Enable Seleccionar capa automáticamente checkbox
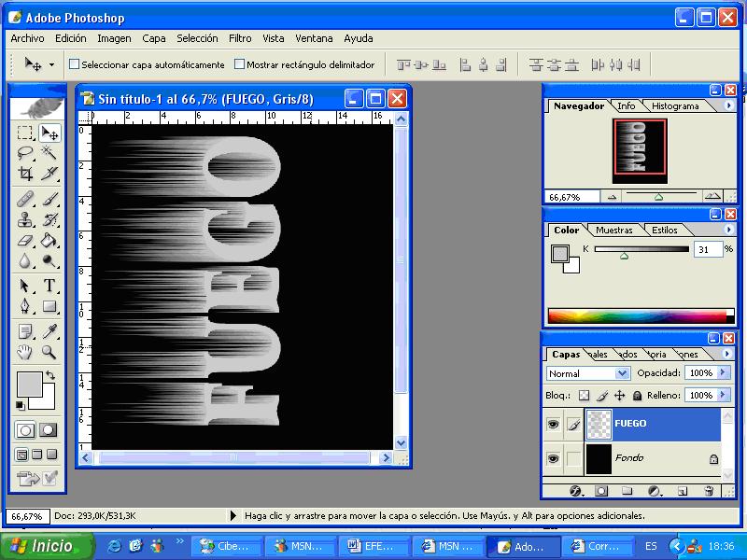This screenshot has height=560, width=747. pos(75,64)
